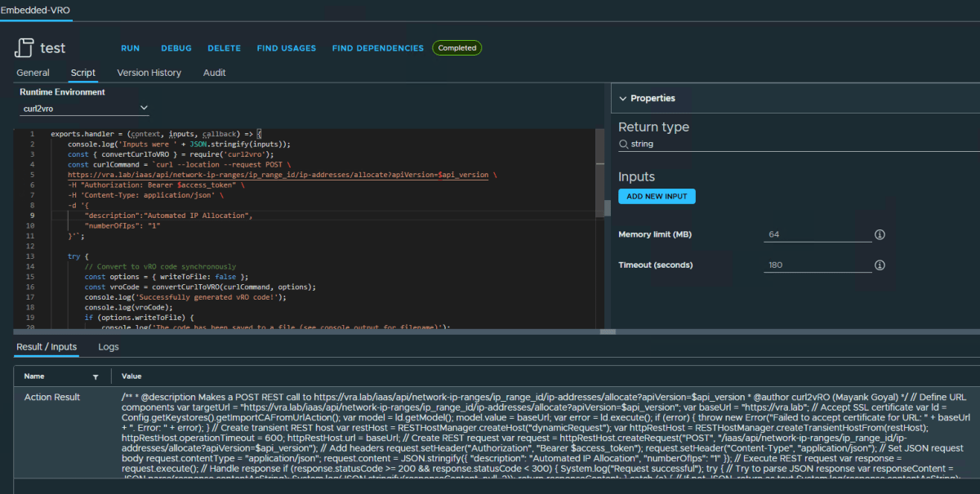Click the Runtime Environment label
The image size is (980, 494).
click(62, 92)
